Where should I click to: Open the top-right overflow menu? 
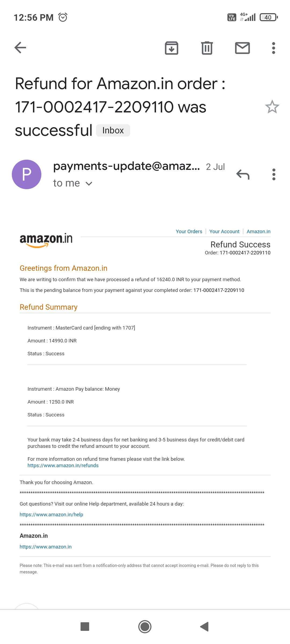(273, 48)
